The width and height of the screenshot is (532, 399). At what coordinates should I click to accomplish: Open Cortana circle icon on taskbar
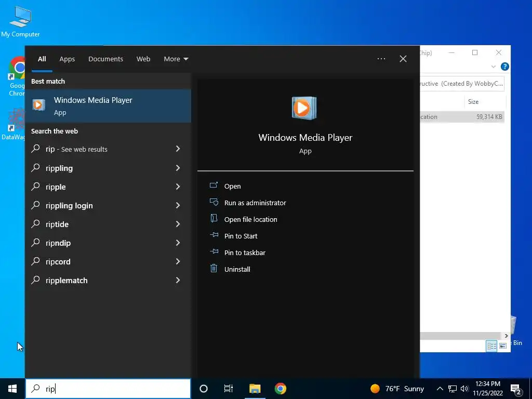click(x=204, y=389)
